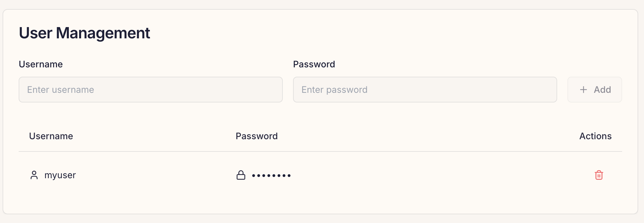The height and width of the screenshot is (223, 644).
Task: Click the Username label above the input
Action: [x=41, y=64]
